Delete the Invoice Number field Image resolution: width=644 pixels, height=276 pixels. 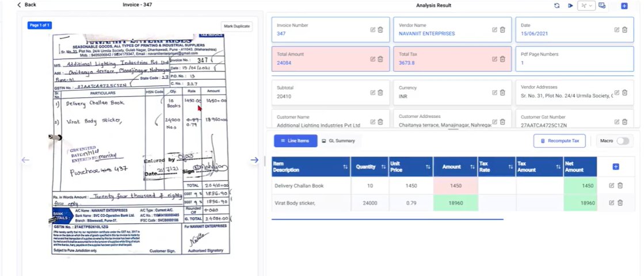tap(381, 30)
